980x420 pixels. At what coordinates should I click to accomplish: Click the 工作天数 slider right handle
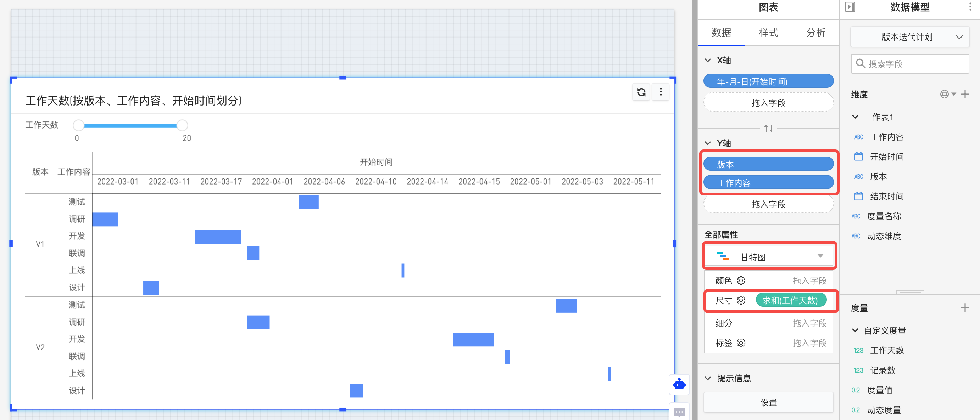(x=182, y=125)
